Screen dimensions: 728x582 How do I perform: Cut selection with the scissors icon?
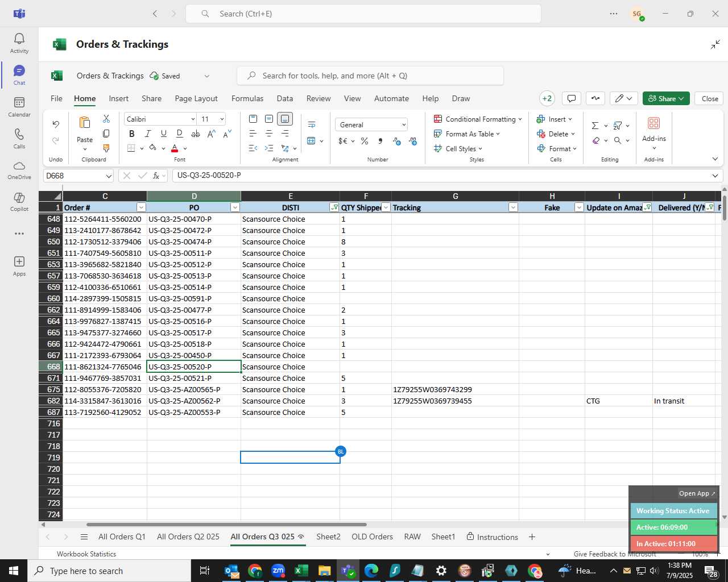[106, 119]
